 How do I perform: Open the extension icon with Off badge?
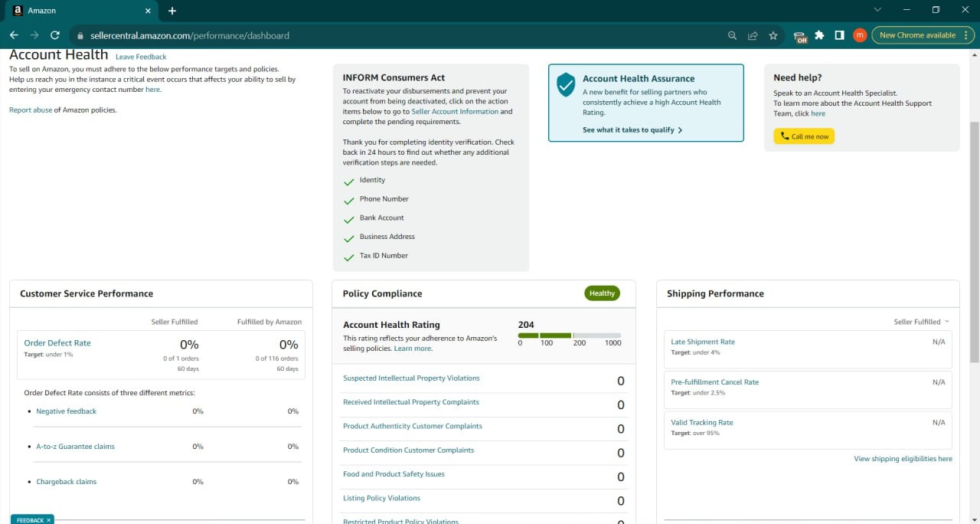[x=800, y=36]
